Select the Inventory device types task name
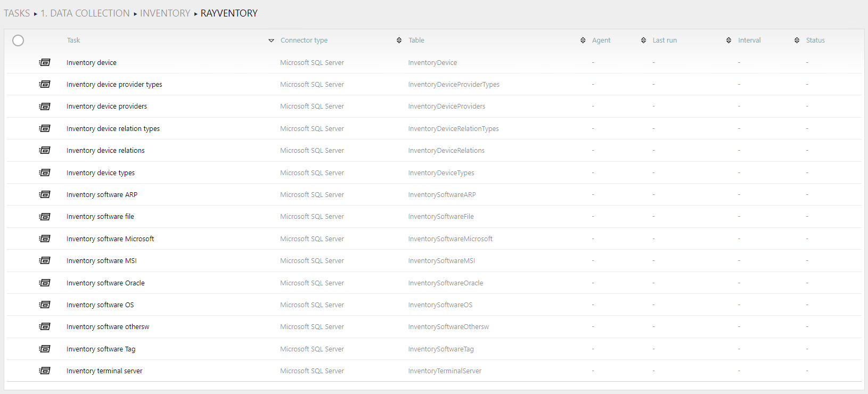 pyautogui.click(x=101, y=173)
